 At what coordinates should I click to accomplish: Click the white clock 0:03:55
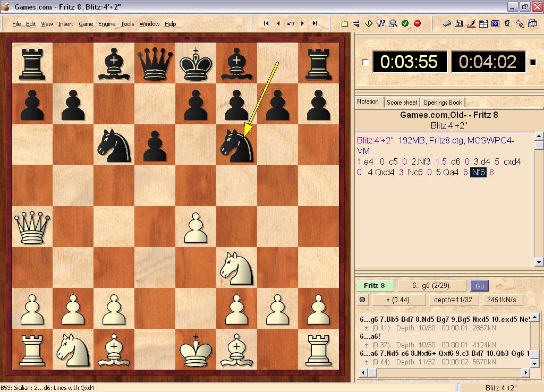tap(410, 62)
